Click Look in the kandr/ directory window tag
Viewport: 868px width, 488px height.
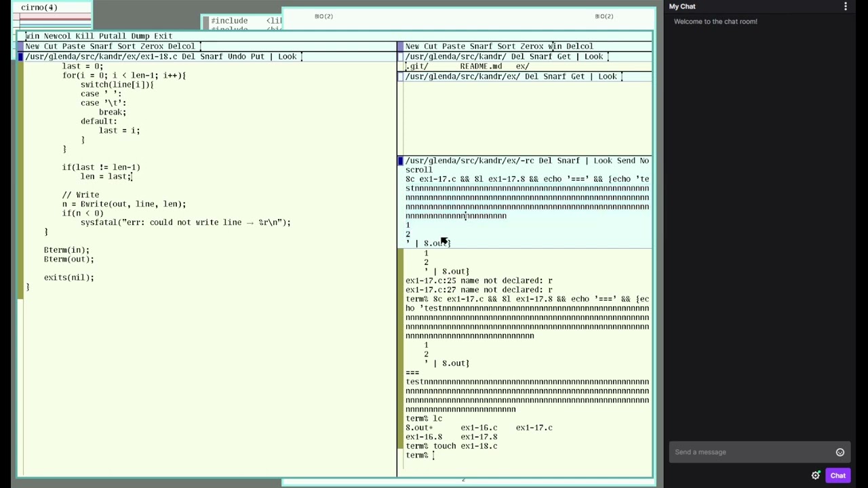tap(593, 56)
